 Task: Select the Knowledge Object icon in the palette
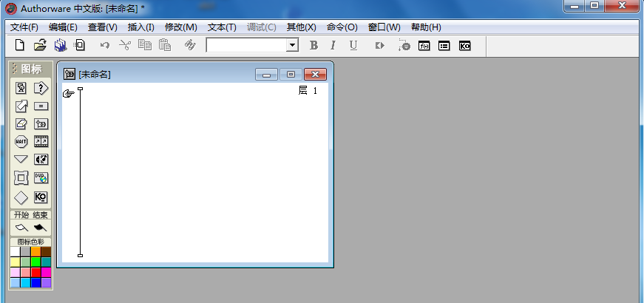coord(41,197)
